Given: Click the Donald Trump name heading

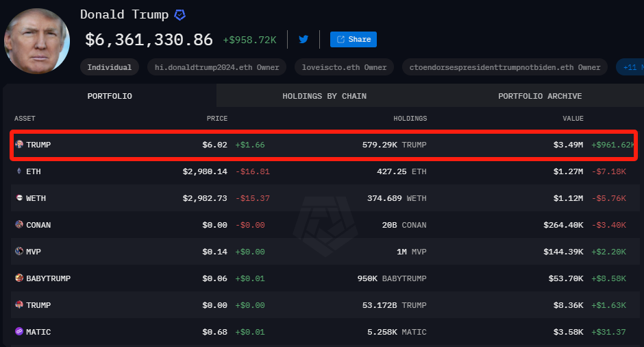Looking at the screenshot, I should [125, 15].
